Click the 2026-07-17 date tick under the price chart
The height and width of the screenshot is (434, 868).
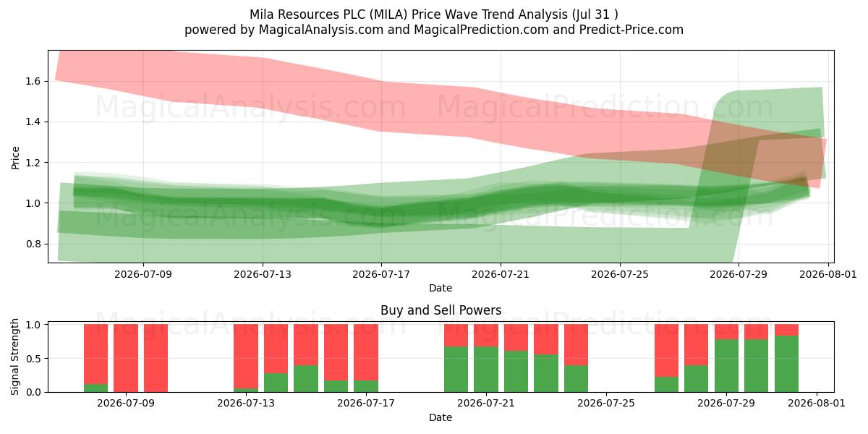(381, 275)
